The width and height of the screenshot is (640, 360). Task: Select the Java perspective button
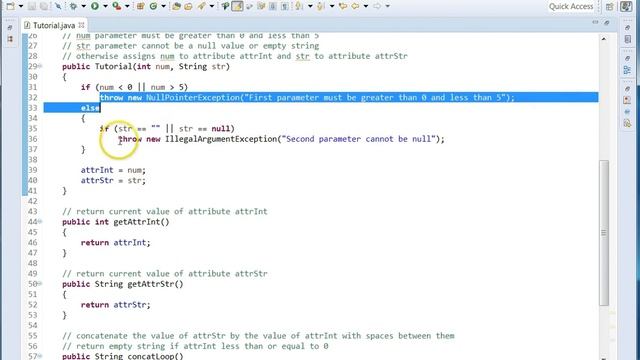coord(626,7)
